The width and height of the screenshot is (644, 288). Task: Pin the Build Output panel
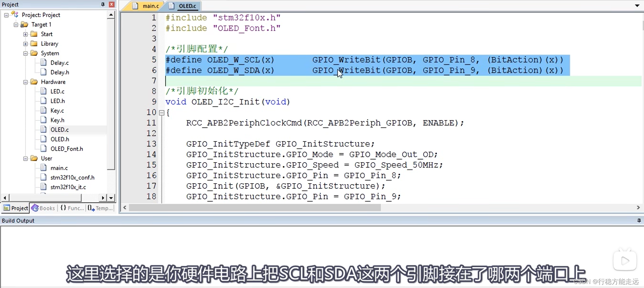pos(639,220)
